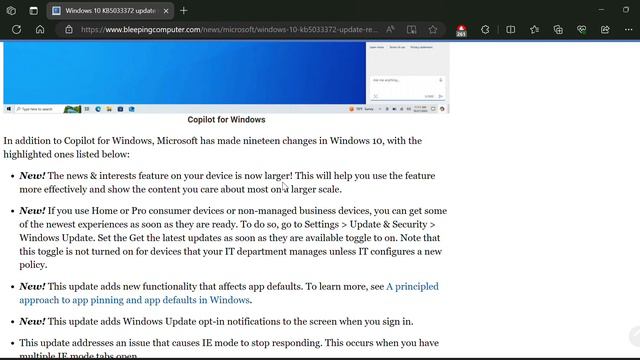Open Browser essentials heart icon
The image size is (640, 360).
tap(582, 29)
